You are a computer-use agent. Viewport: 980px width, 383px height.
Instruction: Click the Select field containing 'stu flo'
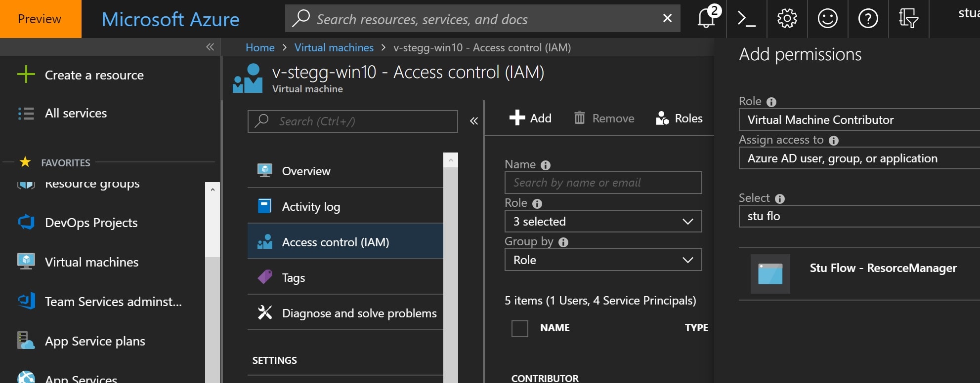coord(859,216)
